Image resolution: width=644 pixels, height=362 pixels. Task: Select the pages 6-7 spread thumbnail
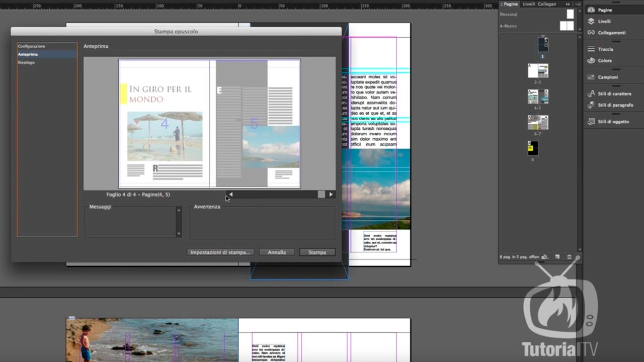point(538,123)
